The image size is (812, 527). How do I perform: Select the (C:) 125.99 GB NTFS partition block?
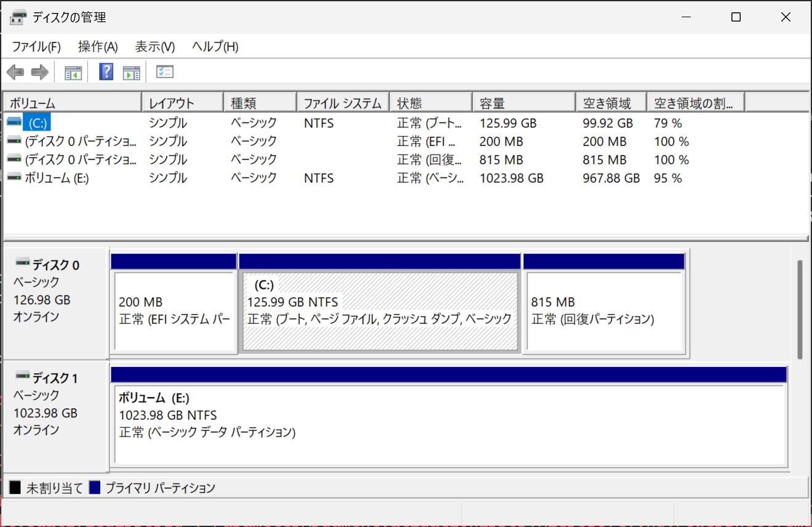(x=380, y=304)
